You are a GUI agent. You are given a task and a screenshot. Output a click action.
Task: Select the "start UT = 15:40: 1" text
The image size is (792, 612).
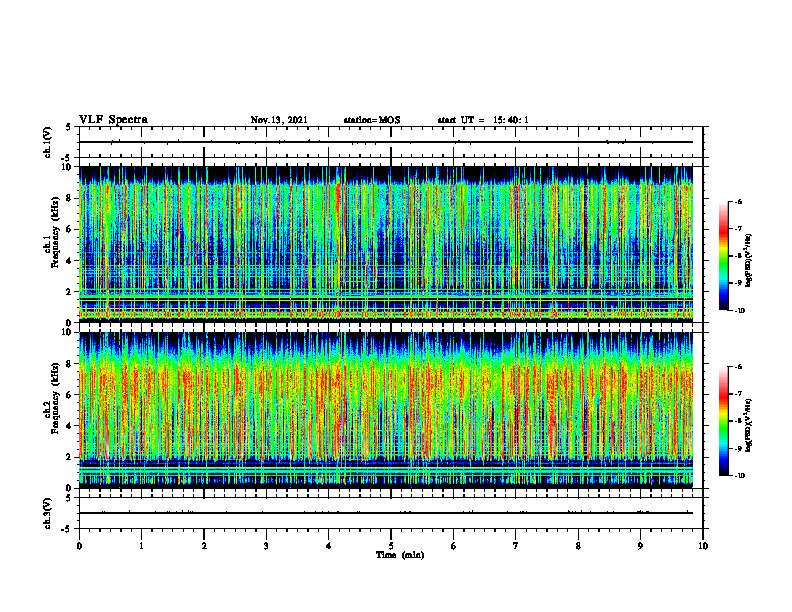(483, 120)
